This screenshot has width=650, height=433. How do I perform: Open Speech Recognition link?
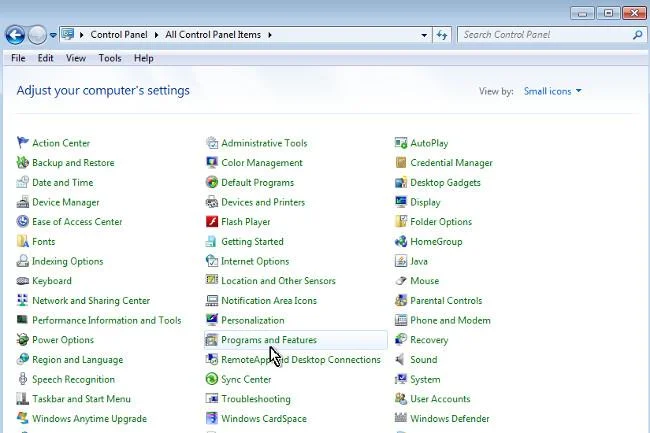73,379
